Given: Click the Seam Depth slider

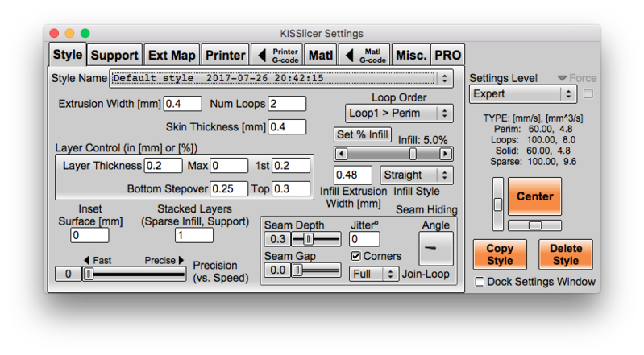Looking at the screenshot, I should (x=316, y=239).
